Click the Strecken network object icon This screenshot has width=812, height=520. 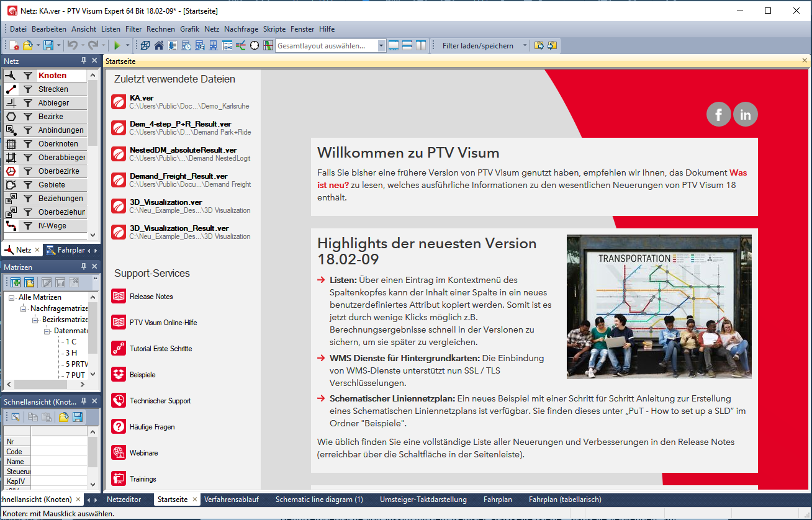coord(11,89)
